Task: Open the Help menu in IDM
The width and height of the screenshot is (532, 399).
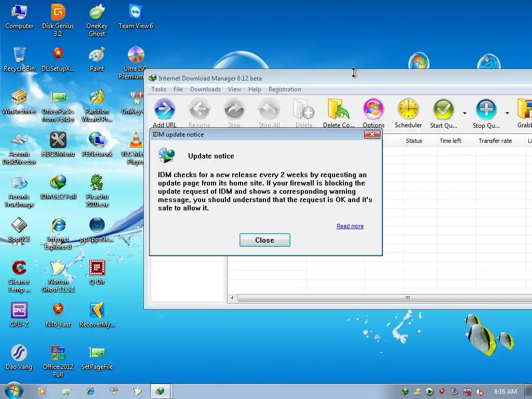Action: point(255,89)
